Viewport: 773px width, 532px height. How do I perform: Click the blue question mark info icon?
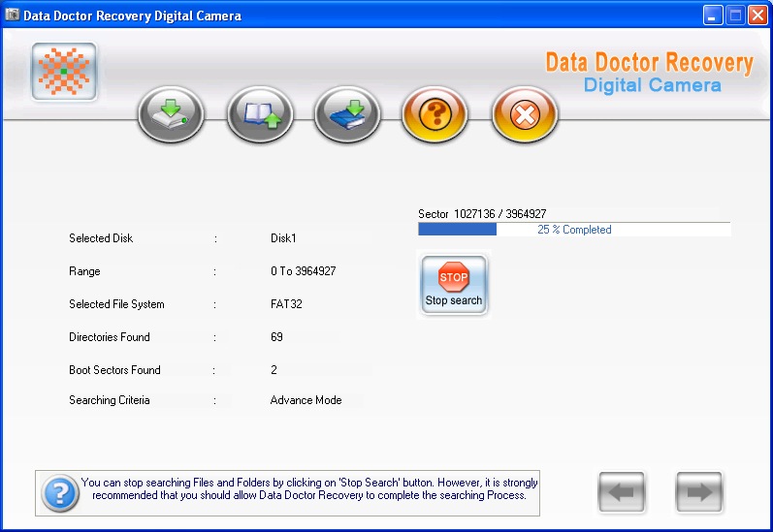[60, 493]
